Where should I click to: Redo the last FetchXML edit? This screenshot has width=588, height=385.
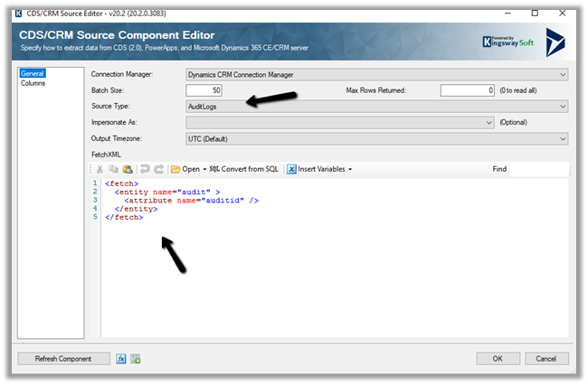[158, 169]
